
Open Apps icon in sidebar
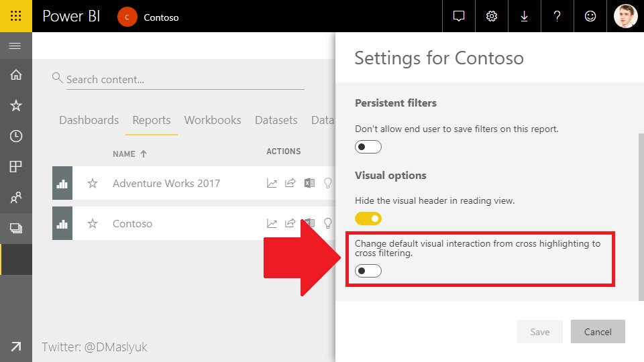coord(16,167)
